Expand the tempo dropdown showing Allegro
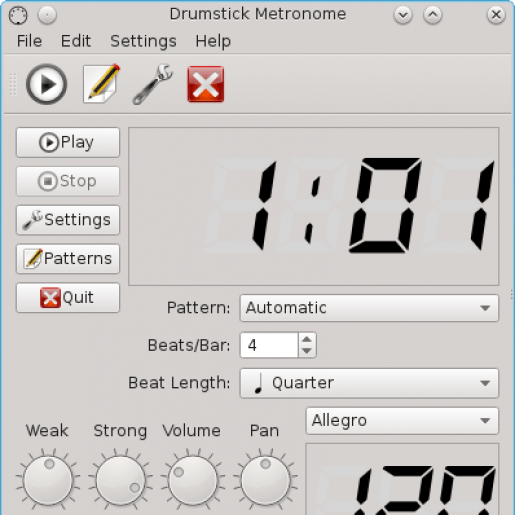The height and width of the screenshot is (515, 515). [402, 421]
